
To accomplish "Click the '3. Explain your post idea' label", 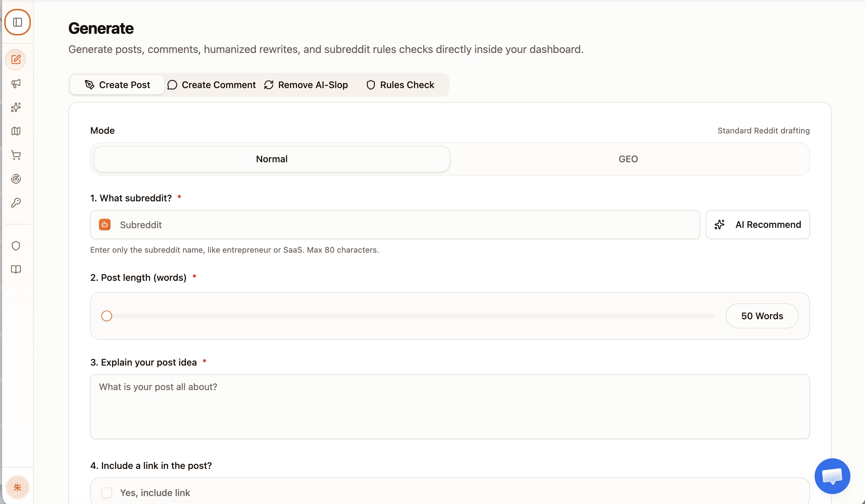I will coord(144,362).
